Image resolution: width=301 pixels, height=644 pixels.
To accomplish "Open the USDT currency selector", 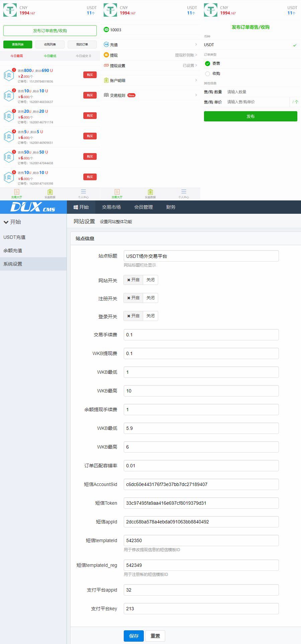I will 250,45.
